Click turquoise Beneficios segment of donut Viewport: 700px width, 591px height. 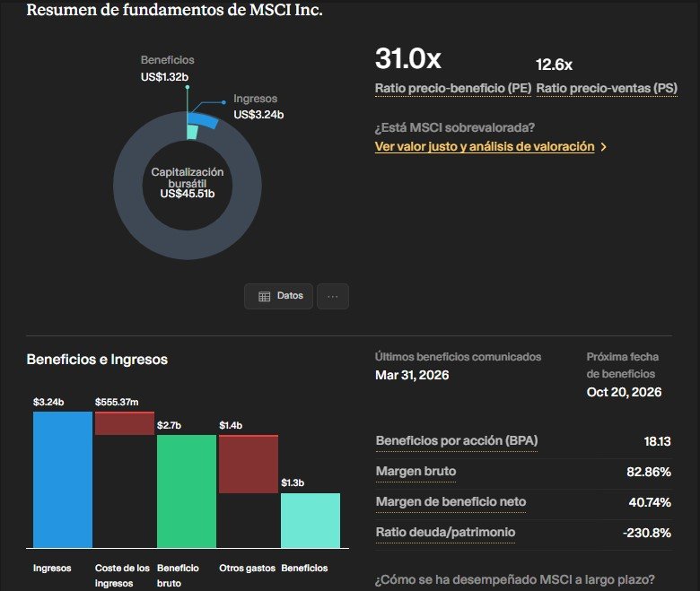click(192, 132)
